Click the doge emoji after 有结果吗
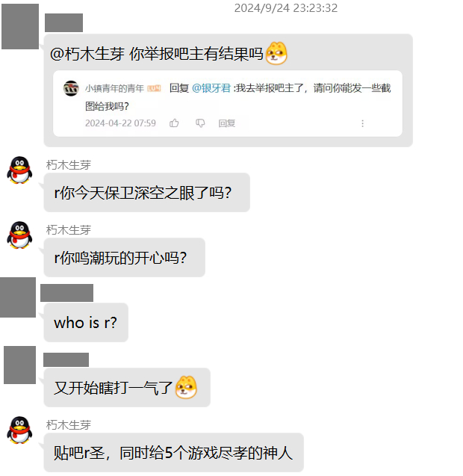 [x=276, y=54]
